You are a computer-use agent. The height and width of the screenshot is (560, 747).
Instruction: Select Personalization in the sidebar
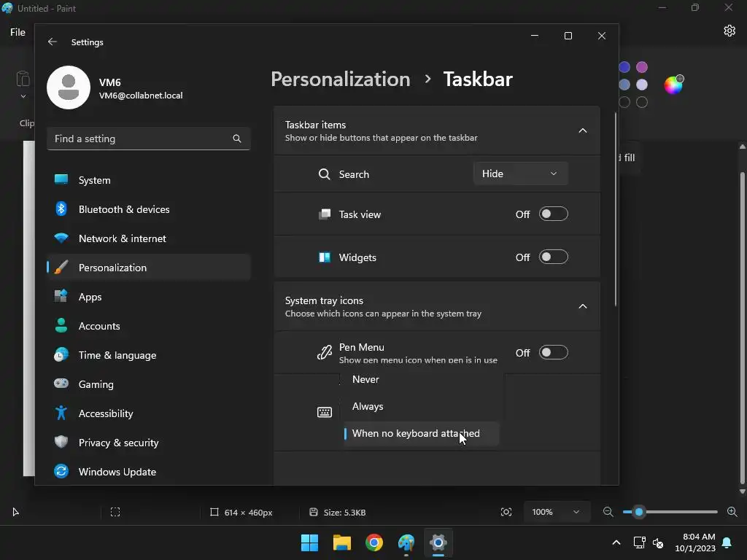pos(149,268)
